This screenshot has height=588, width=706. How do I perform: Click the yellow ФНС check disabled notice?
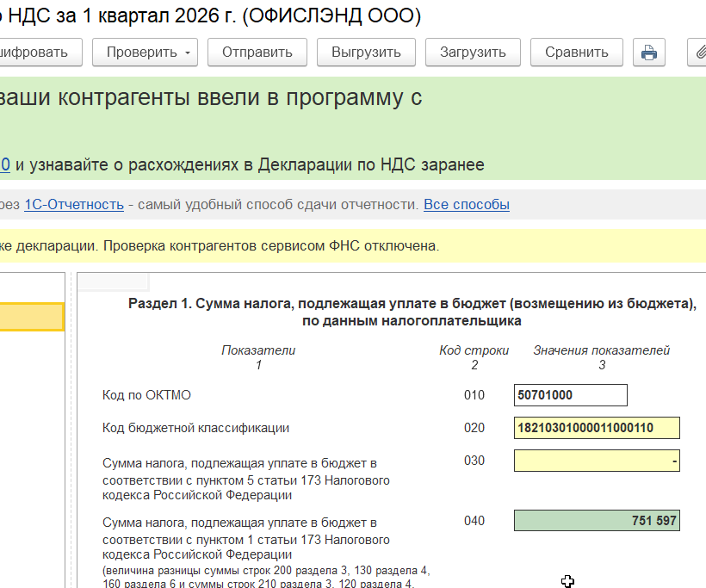pos(353,246)
